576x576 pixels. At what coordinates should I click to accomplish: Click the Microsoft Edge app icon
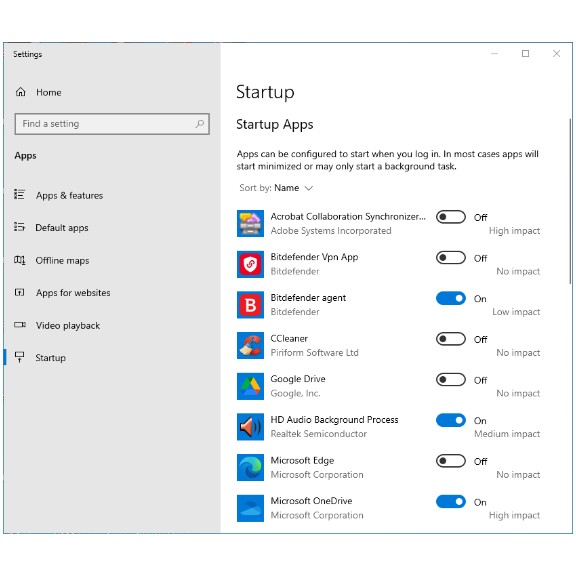click(x=250, y=468)
